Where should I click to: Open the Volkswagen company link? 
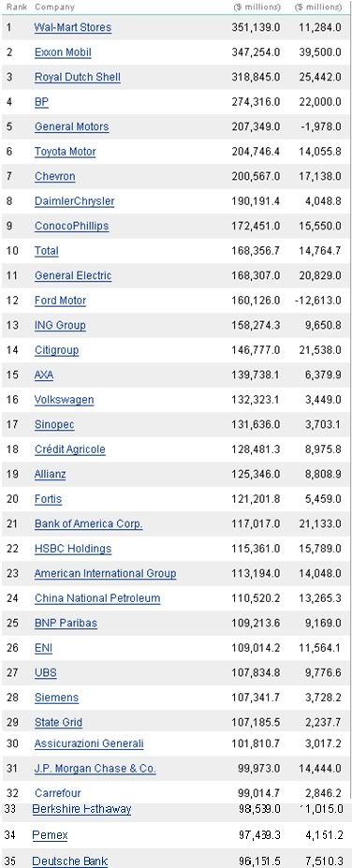click(64, 400)
